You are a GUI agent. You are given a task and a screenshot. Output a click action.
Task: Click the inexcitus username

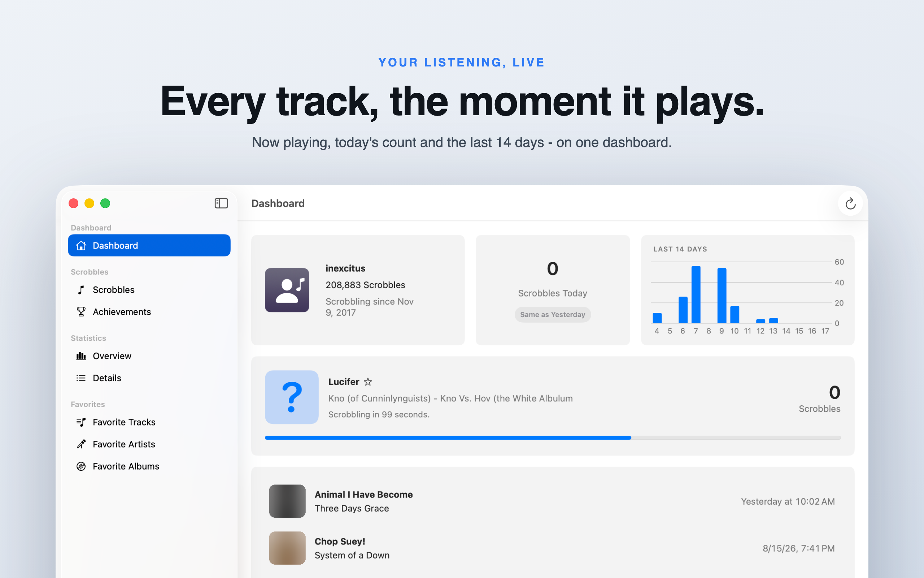[345, 268]
